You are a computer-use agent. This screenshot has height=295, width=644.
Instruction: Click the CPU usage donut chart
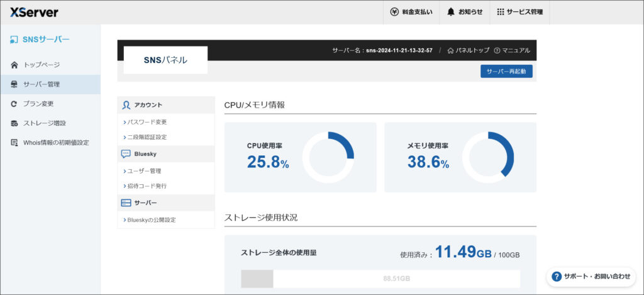[x=328, y=157]
